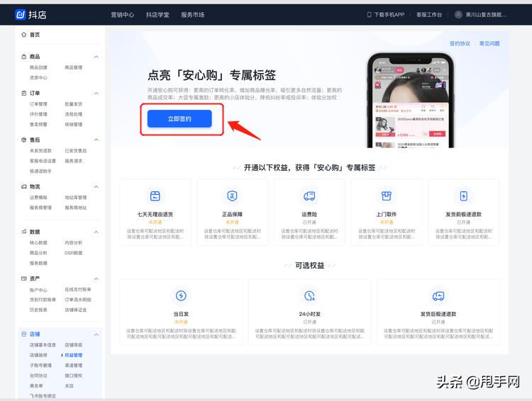The height and width of the screenshot is (401, 532).
Task: Open DSR数据 in the sidebar
Action: [x=74, y=253]
